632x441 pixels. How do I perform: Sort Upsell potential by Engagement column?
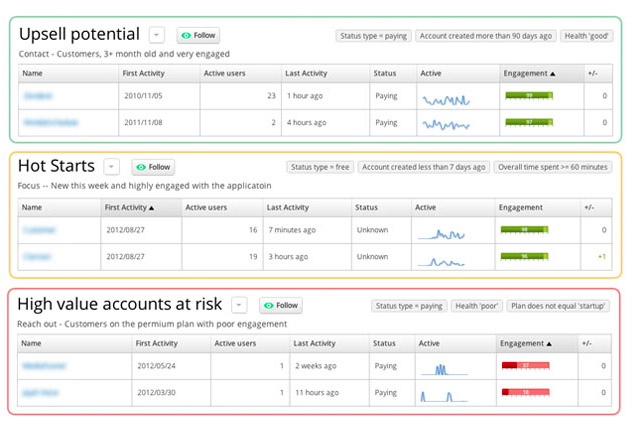(x=531, y=73)
